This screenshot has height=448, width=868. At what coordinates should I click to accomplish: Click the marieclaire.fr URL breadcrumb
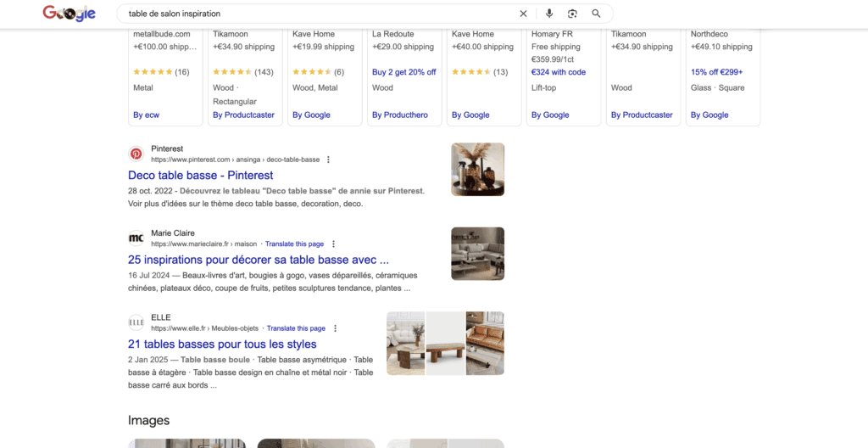click(204, 244)
